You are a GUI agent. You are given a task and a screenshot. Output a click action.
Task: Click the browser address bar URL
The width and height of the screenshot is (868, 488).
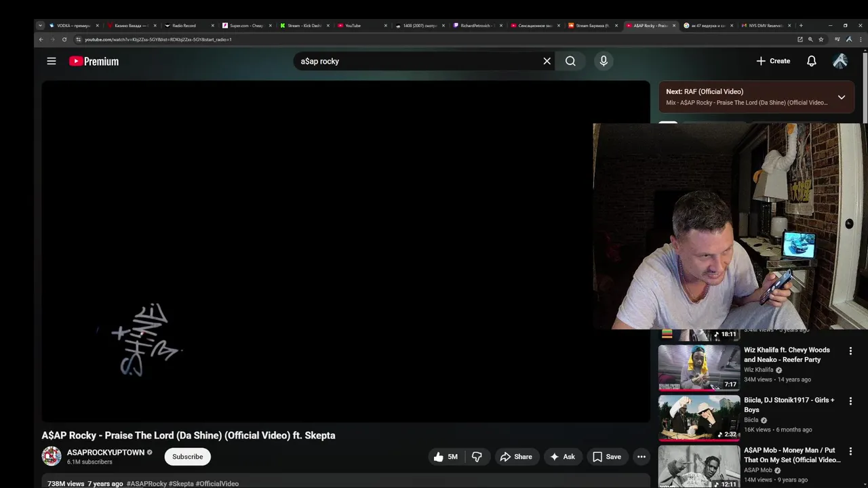point(158,39)
